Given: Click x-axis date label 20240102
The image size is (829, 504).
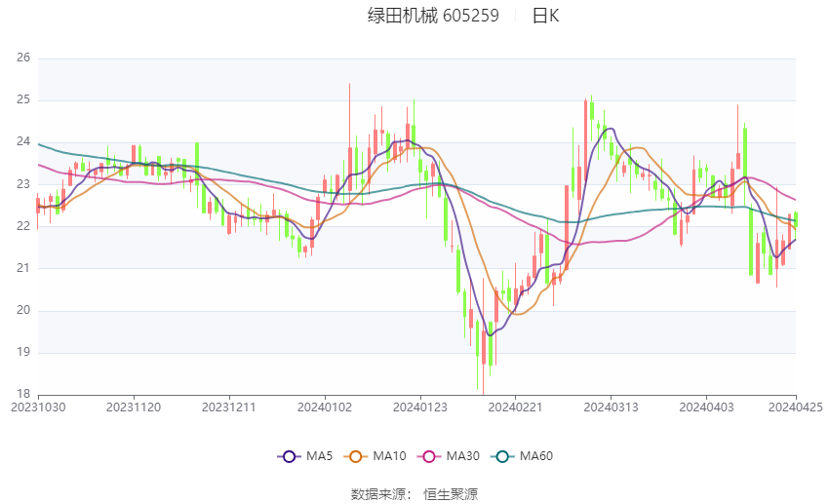Looking at the screenshot, I should click(x=325, y=407).
